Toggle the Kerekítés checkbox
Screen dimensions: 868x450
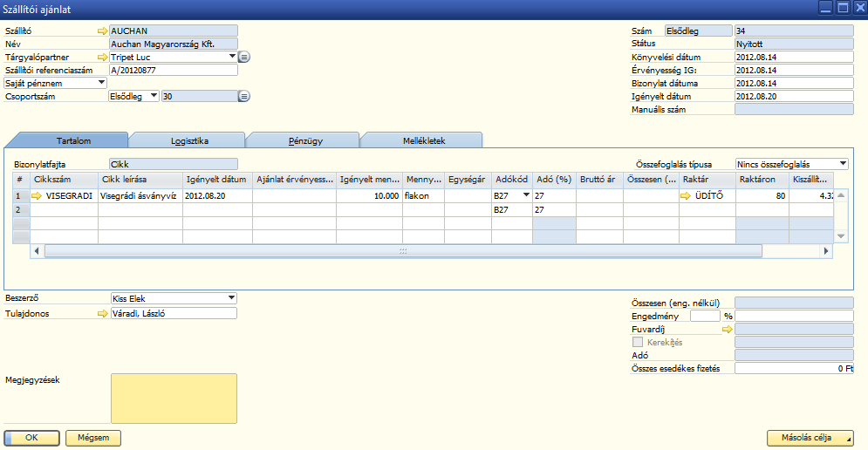[x=638, y=342]
